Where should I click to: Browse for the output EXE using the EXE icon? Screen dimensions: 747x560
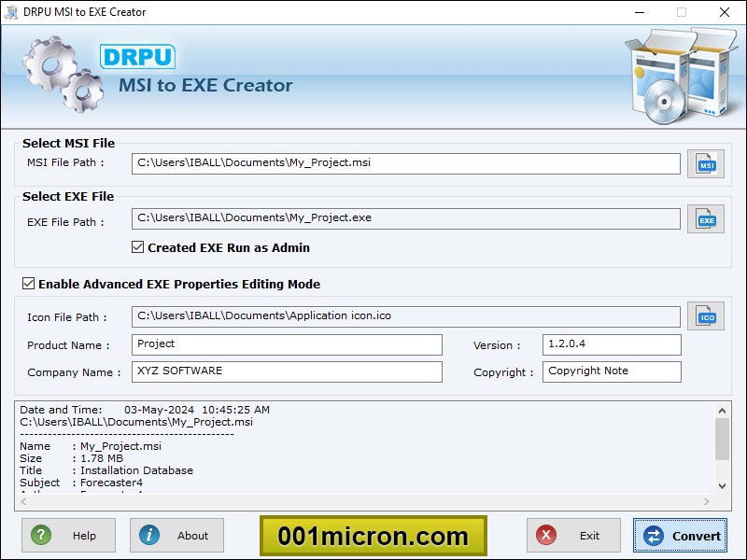pyautogui.click(x=706, y=217)
